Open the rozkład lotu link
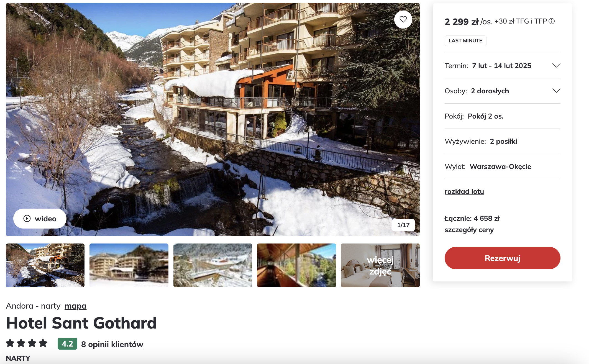589x364 pixels. (464, 191)
